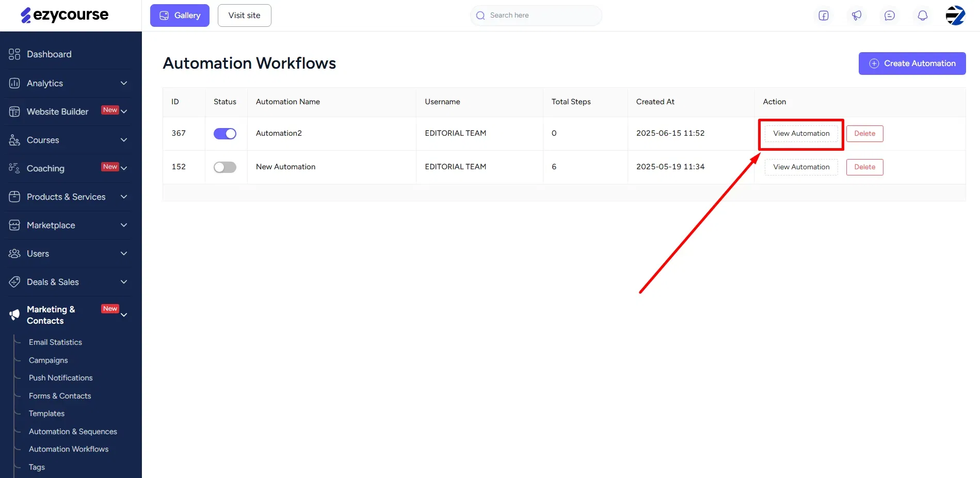Delete the New Automation workflow

click(x=865, y=167)
